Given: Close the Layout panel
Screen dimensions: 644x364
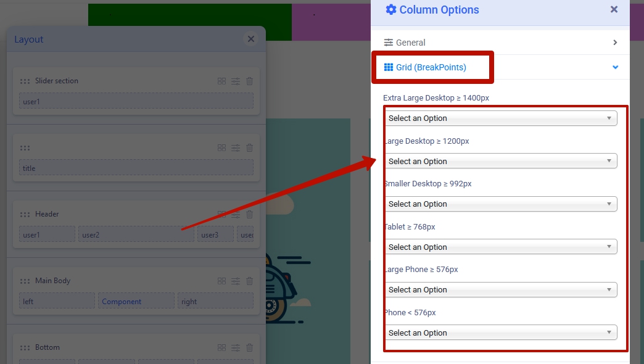Looking at the screenshot, I should 251,39.
